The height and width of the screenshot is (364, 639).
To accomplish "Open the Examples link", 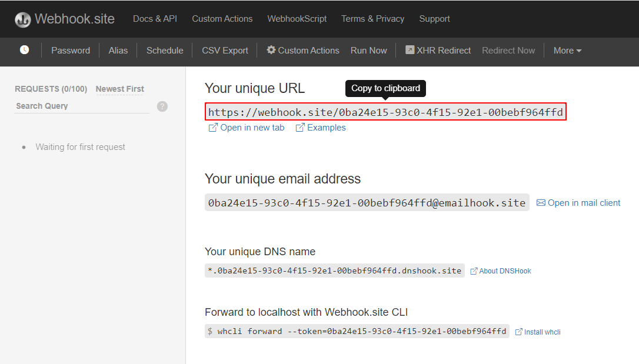I will (326, 128).
